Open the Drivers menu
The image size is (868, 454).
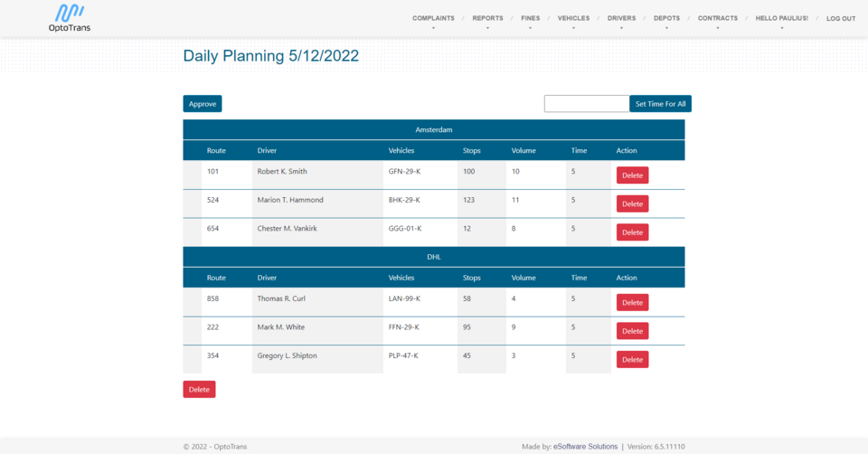[x=621, y=19]
